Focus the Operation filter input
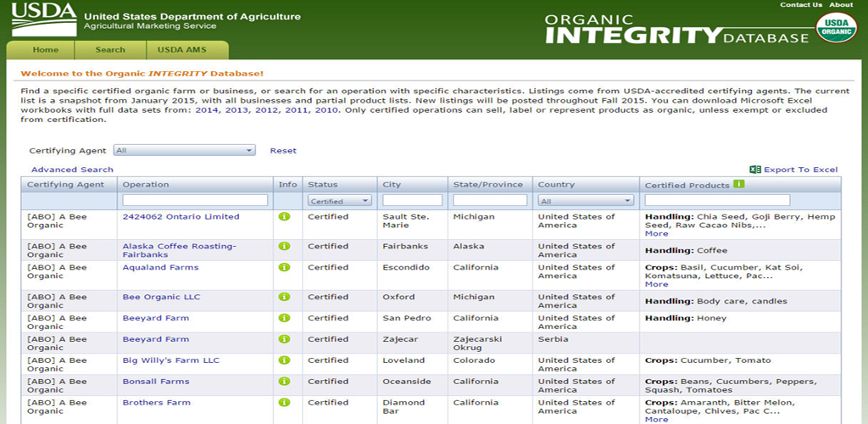The height and width of the screenshot is (424, 868). [x=196, y=200]
